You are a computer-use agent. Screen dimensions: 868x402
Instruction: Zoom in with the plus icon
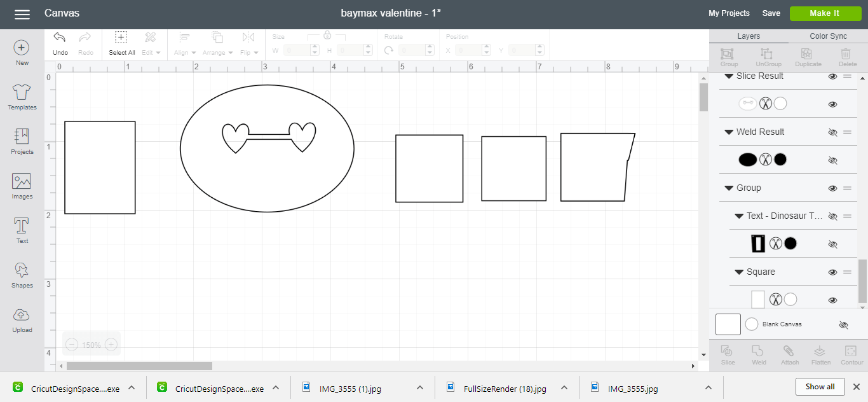(111, 345)
